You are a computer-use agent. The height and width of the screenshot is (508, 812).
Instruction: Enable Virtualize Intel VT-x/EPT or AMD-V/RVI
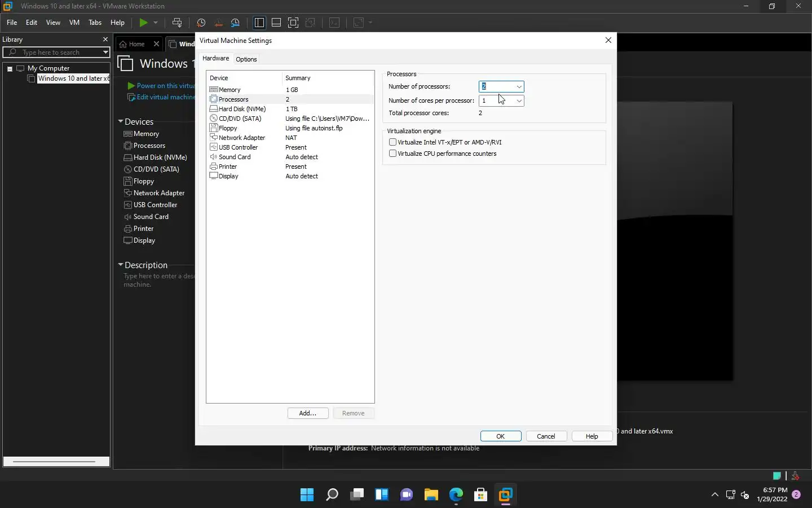[x=392, y=142]
